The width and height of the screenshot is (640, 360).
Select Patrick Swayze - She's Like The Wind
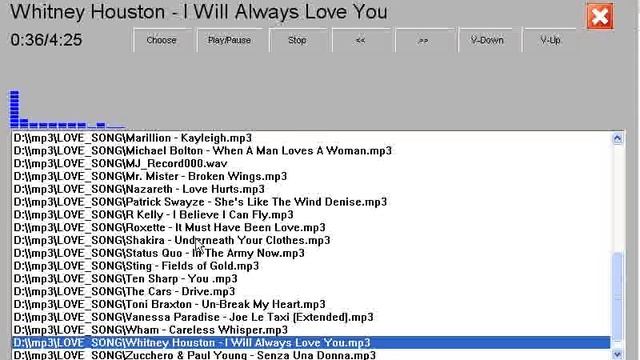(311, 202)
